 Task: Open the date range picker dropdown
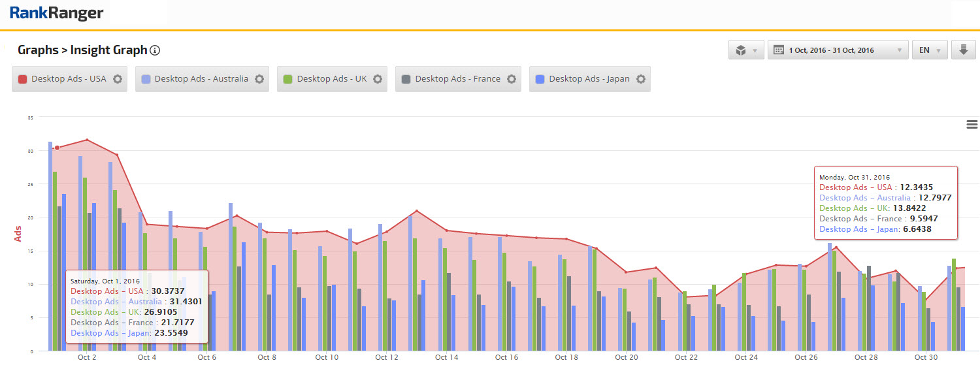coord(838,50)
